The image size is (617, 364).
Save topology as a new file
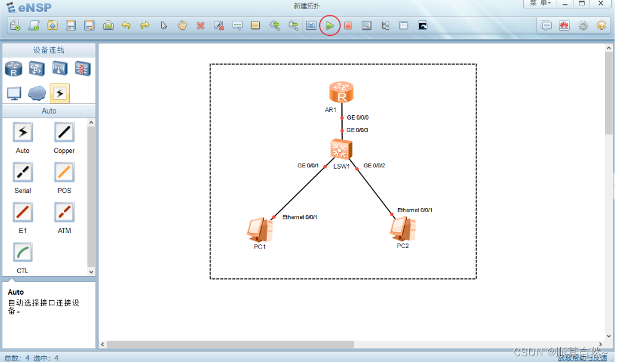[89, 26]
